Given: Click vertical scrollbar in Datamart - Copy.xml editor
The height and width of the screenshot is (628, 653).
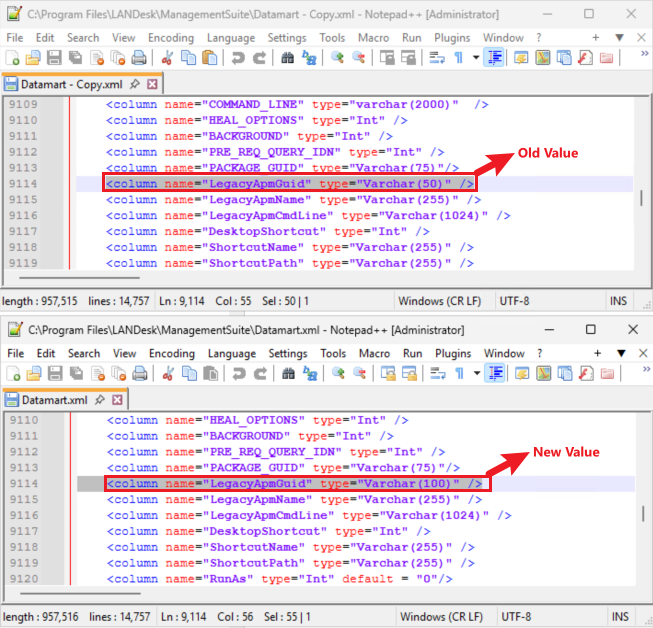Looking at the screenshot, I should [642, 197].
